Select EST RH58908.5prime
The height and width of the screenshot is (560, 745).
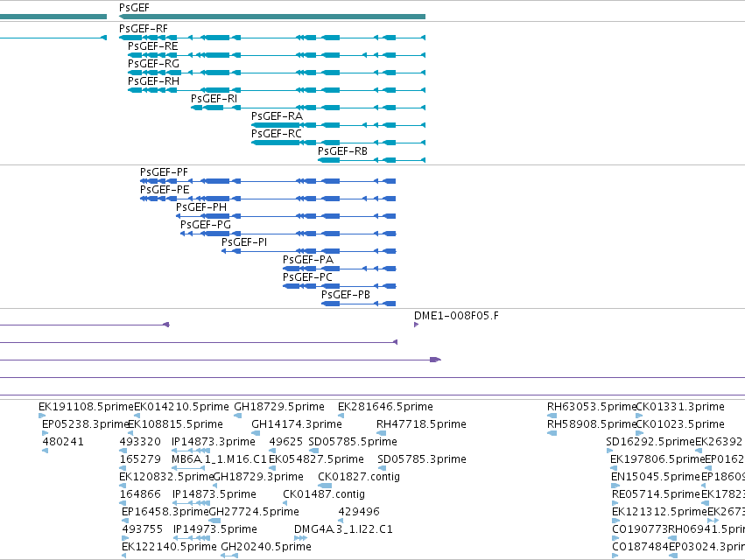coord(592,424)
